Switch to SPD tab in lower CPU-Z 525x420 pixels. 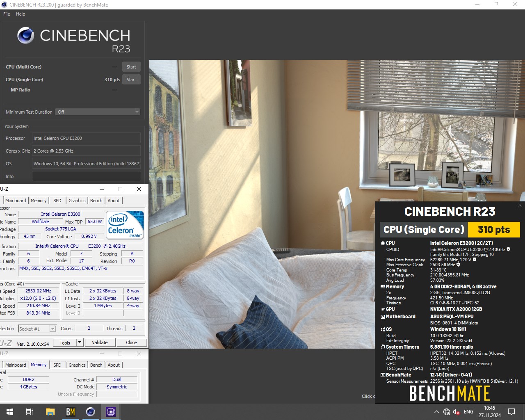coord(57,365)
